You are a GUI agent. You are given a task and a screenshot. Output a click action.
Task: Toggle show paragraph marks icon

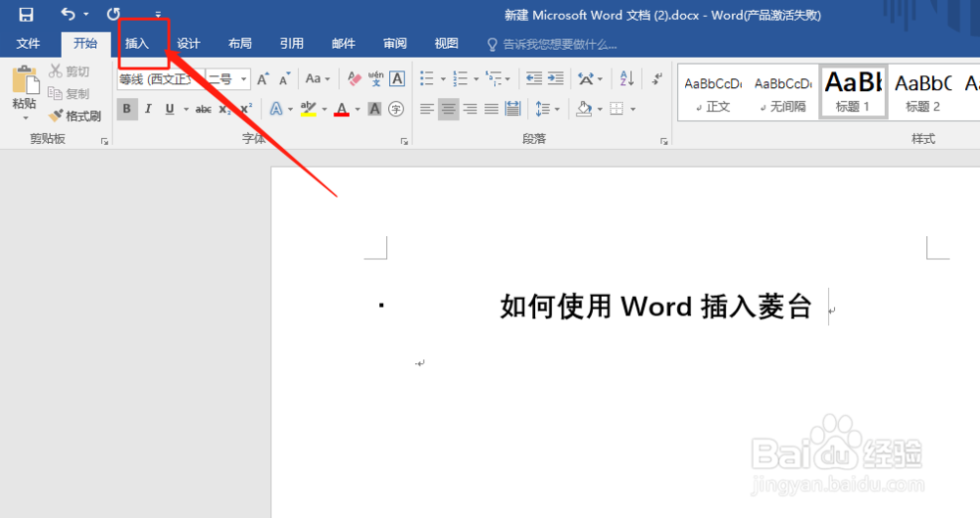click(657, 78)
